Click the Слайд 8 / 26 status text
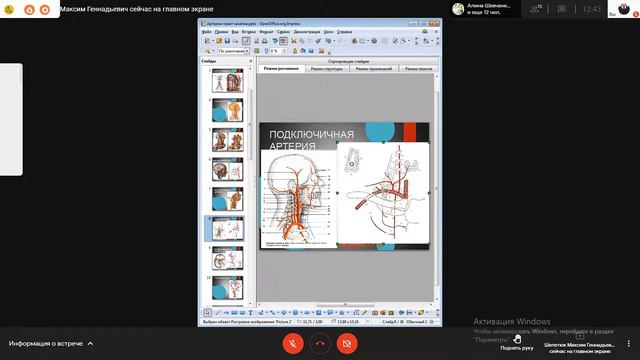 coord(392,322)
